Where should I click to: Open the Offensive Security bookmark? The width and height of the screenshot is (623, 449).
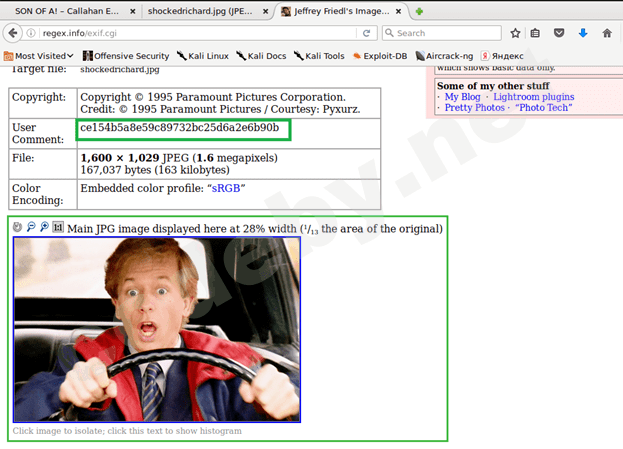pos(126,56)
